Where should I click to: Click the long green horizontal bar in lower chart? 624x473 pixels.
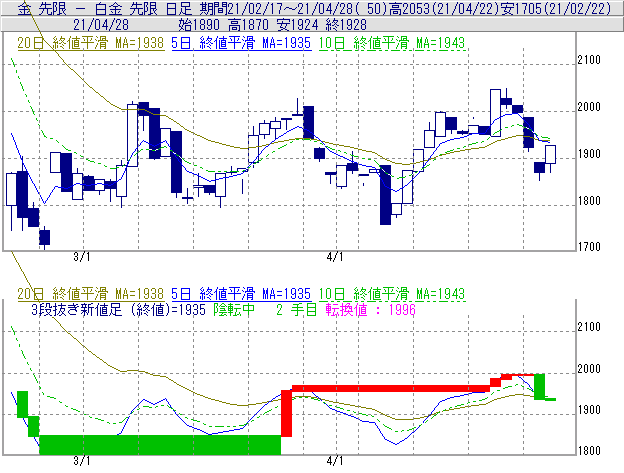pyautogui.click(x=160, y=445)
